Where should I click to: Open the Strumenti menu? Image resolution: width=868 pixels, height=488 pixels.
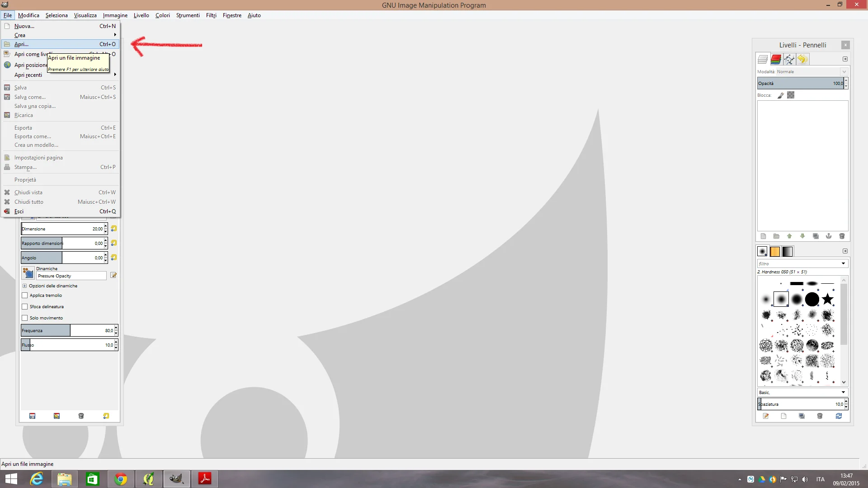click(188, 15)
